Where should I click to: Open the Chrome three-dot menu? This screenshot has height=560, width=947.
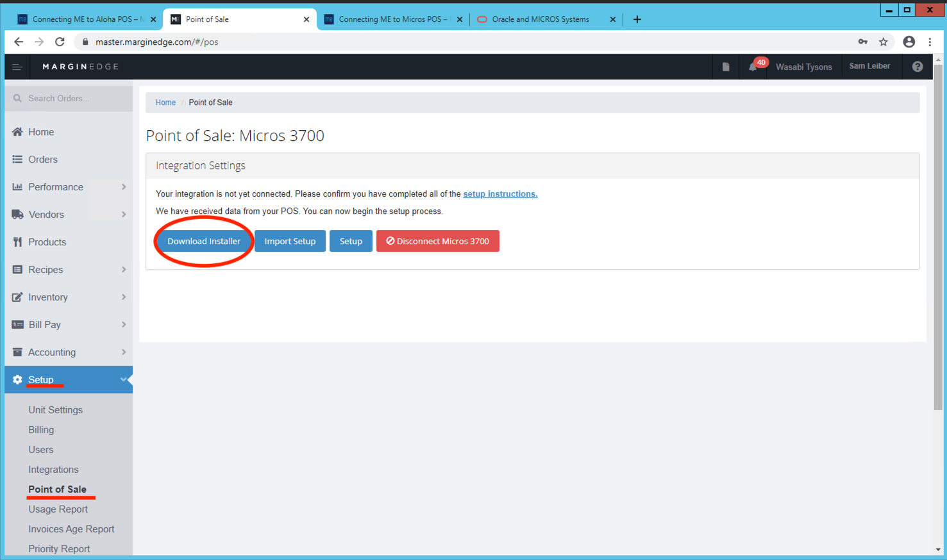pyautogui.click(x=930, y=42)
